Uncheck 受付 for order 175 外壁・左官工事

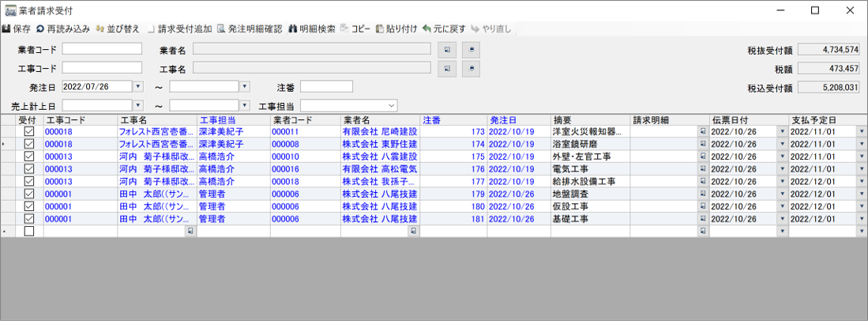[x=29, y=157]
